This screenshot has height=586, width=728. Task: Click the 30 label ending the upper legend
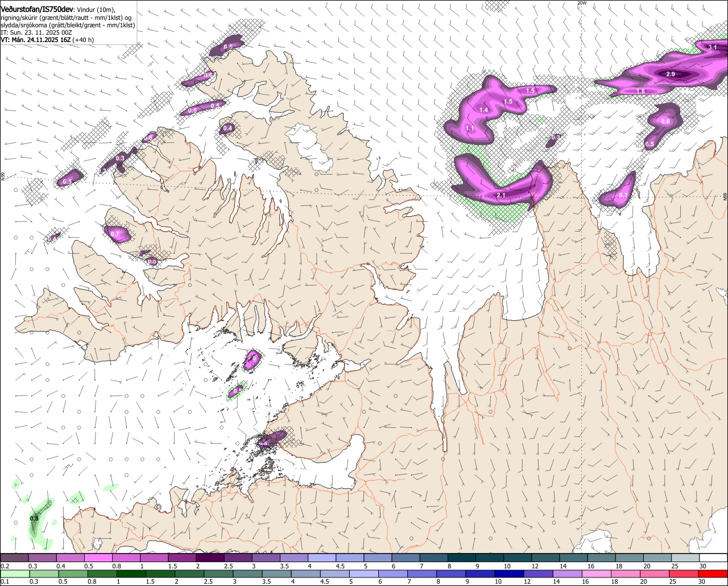[x=702, y=566]
